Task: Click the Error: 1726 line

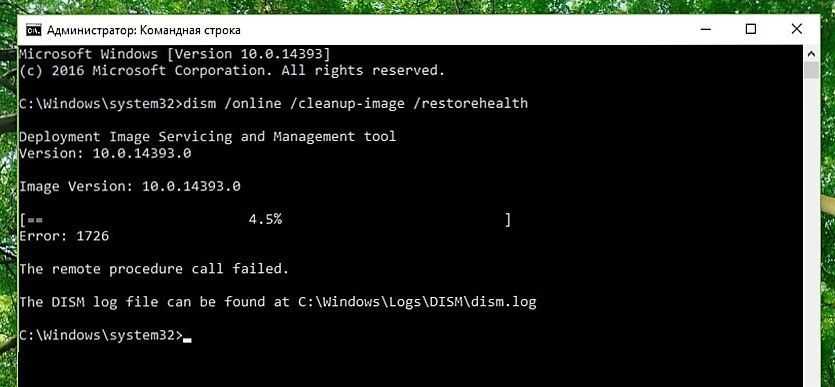Action: point(64,236)
